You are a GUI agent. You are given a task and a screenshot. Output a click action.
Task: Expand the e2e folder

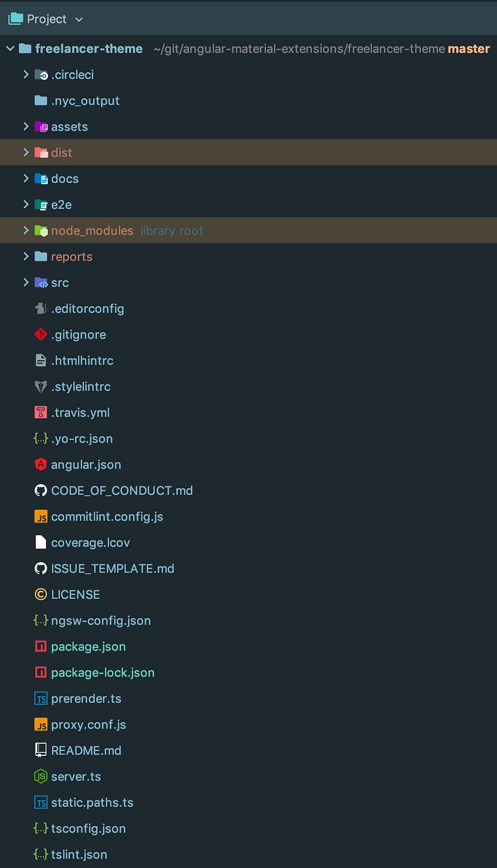tap(25, 204)
